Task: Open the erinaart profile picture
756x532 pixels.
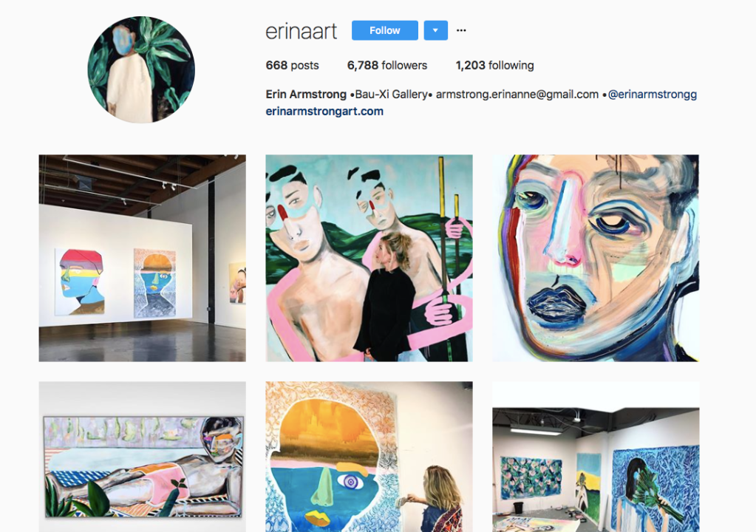Action: click(141, 70)
